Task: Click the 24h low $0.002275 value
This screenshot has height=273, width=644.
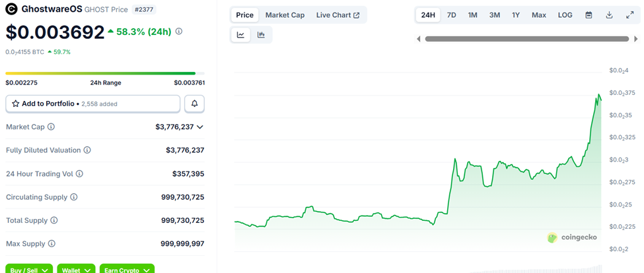Action: [x=21, y=83]
